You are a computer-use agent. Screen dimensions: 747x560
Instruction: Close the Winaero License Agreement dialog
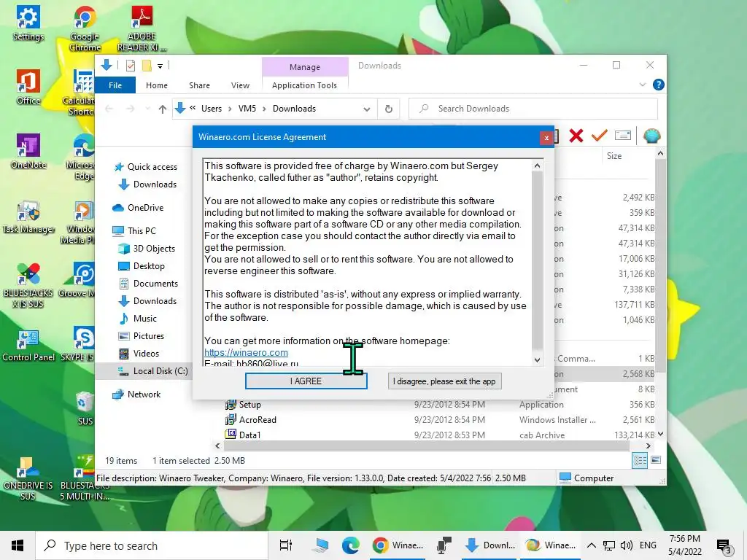point(546,138)
